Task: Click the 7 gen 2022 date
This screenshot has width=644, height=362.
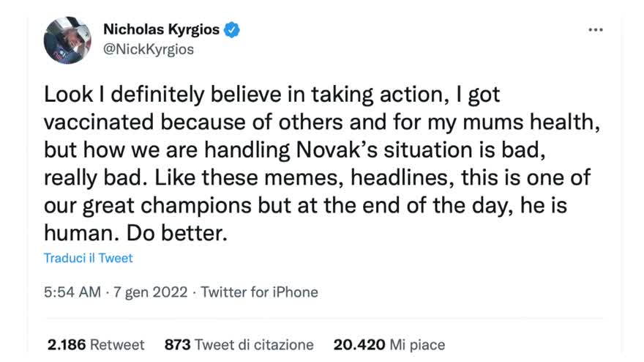Action: point(150,292)
